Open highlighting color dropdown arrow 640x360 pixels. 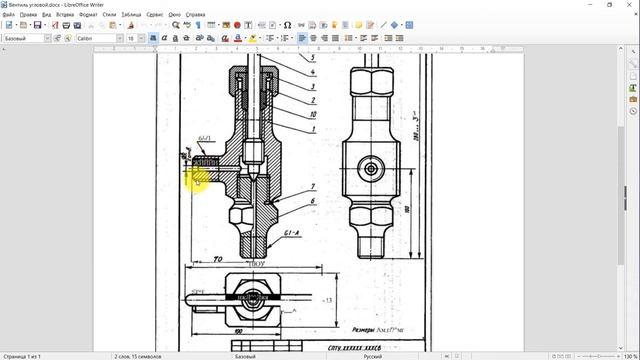[260, 38]
